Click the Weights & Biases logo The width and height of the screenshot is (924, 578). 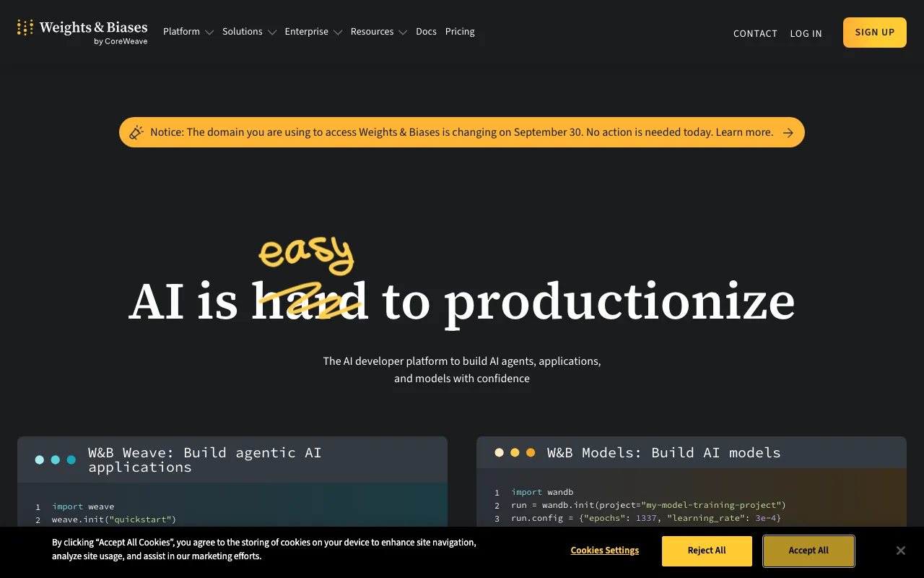[82, 32]
